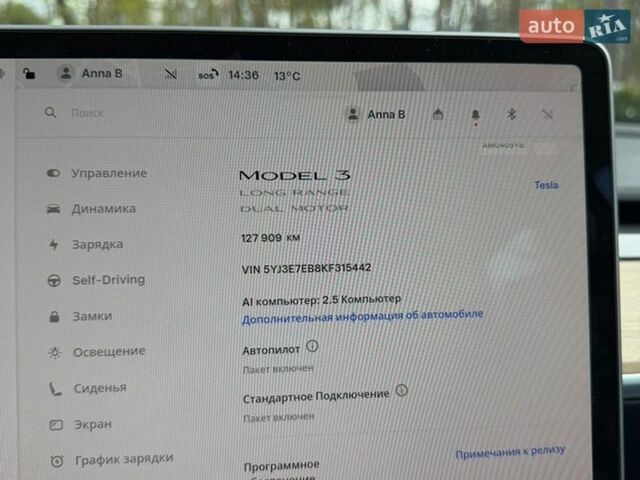This screenshot has height=480, width=640.
Task: Tap the info icon next to Автопилот
Action: pyautogui.click(x=312, y=347)
